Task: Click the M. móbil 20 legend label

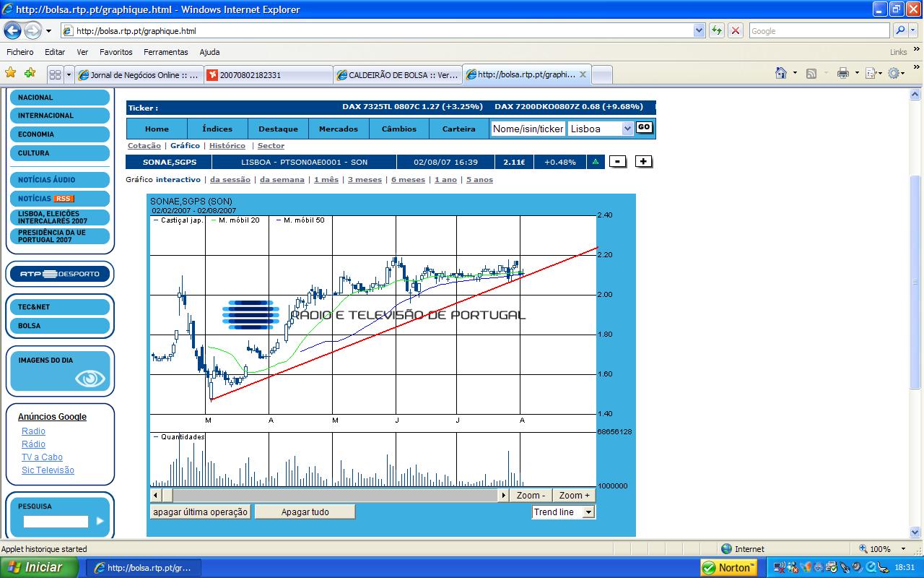Action: (x=239, y=220)
